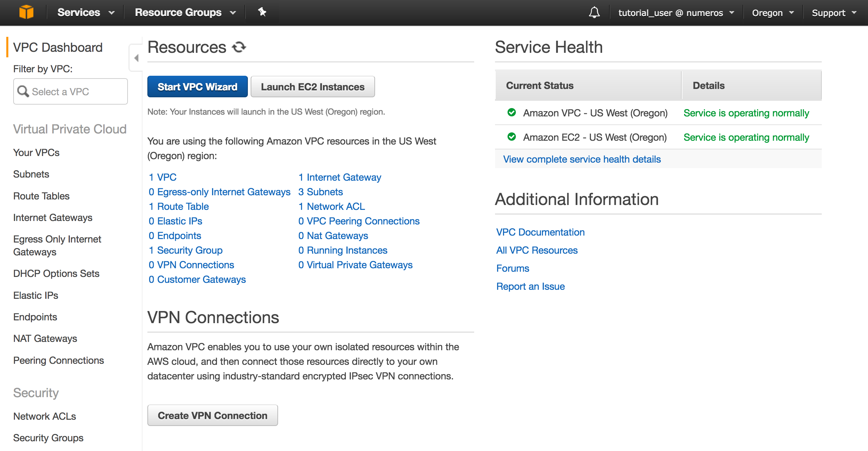
Task: Click the AWS orange cube logo
Action: 26,12
